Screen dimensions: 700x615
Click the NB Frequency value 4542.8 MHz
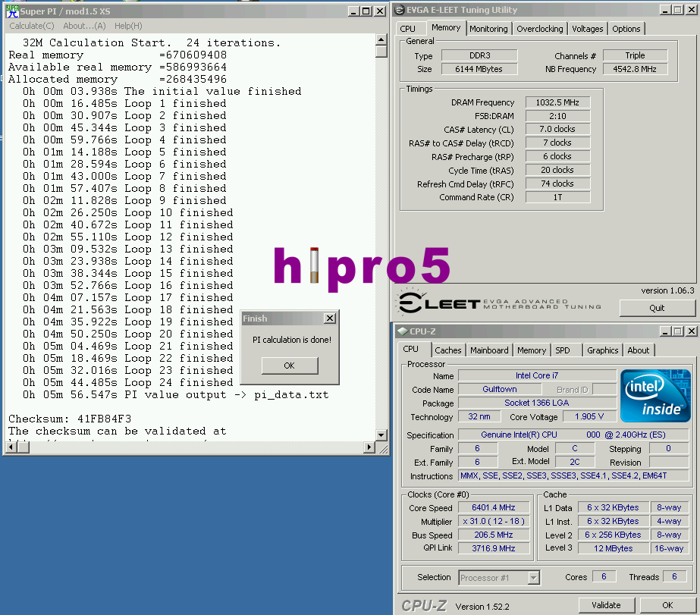635,69
